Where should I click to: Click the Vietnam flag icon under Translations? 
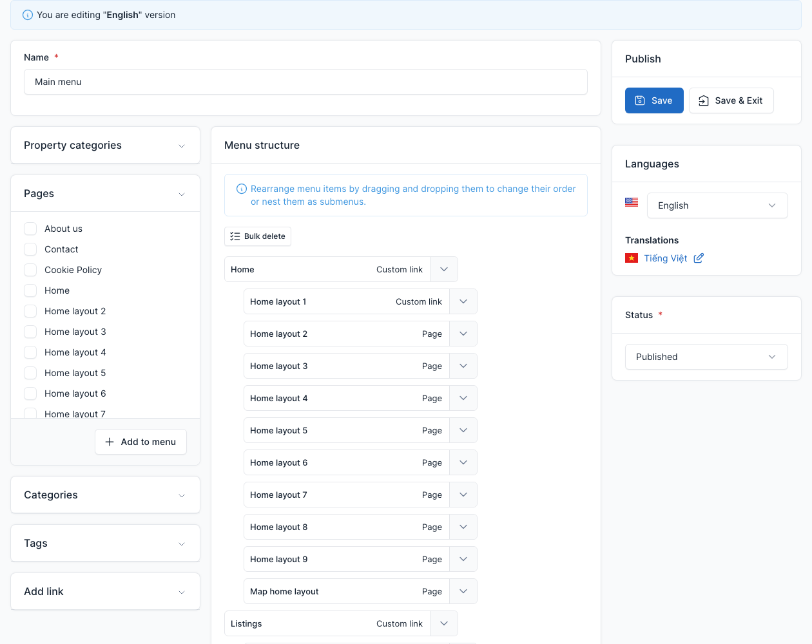point(632,258)
